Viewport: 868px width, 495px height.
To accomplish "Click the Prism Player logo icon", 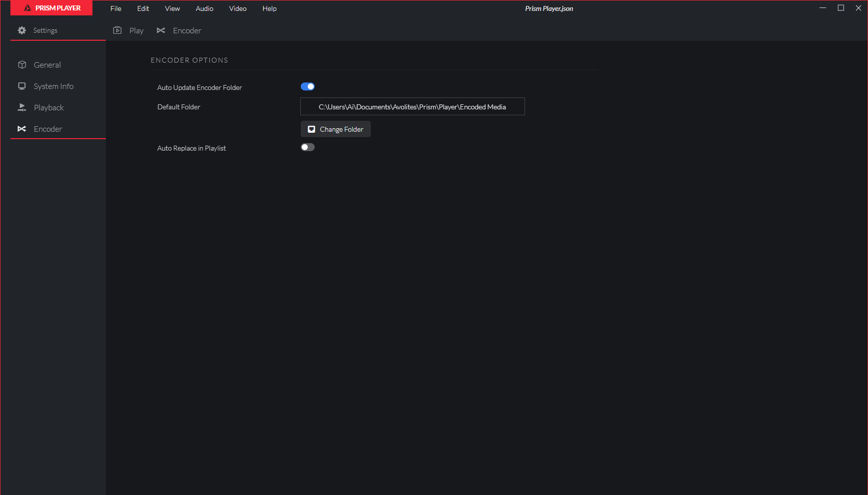I will 28,8.
